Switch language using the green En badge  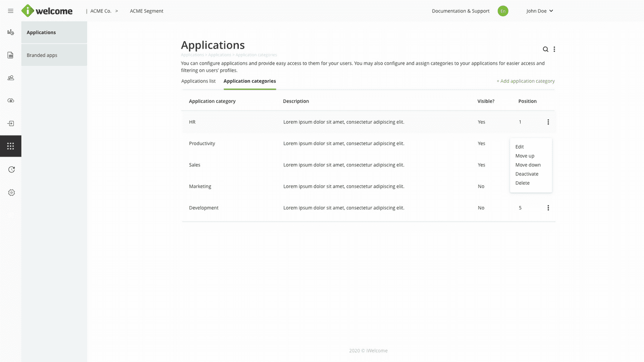coord(503,11)
